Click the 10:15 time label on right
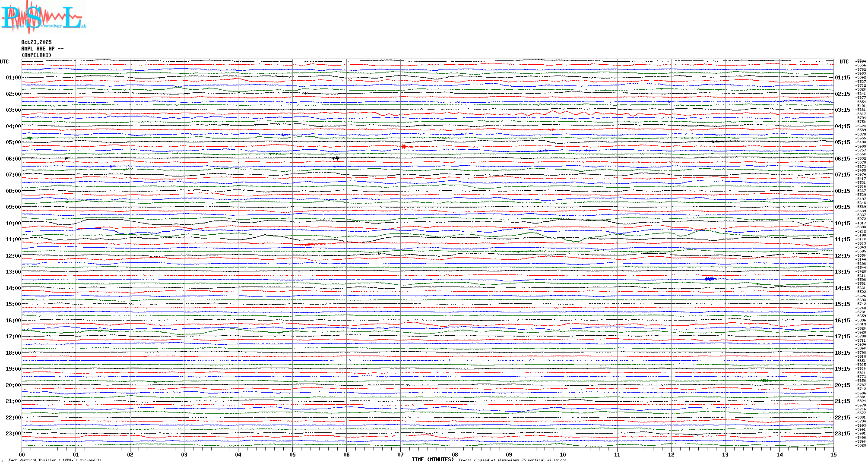The image size is (868, 466). coord(842,224)
